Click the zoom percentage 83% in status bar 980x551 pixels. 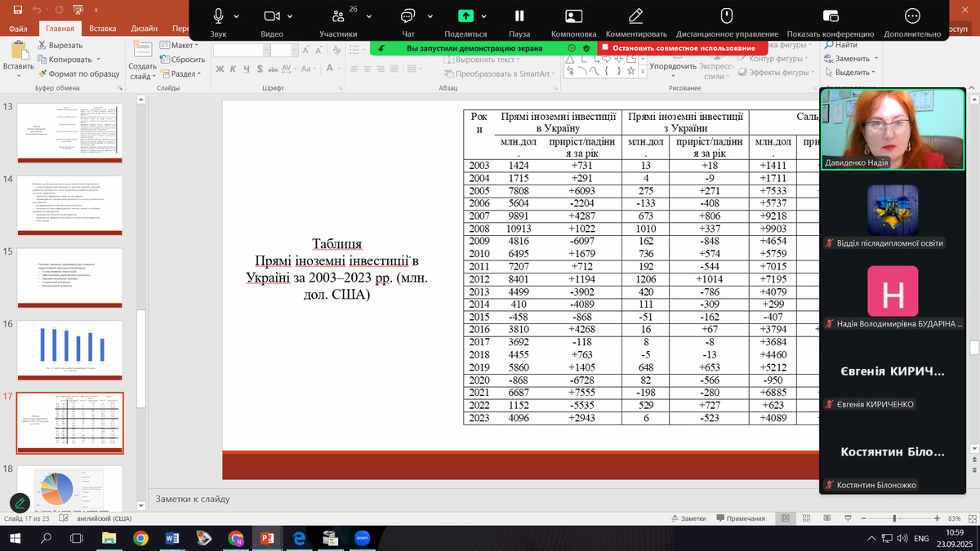point(955,518)
